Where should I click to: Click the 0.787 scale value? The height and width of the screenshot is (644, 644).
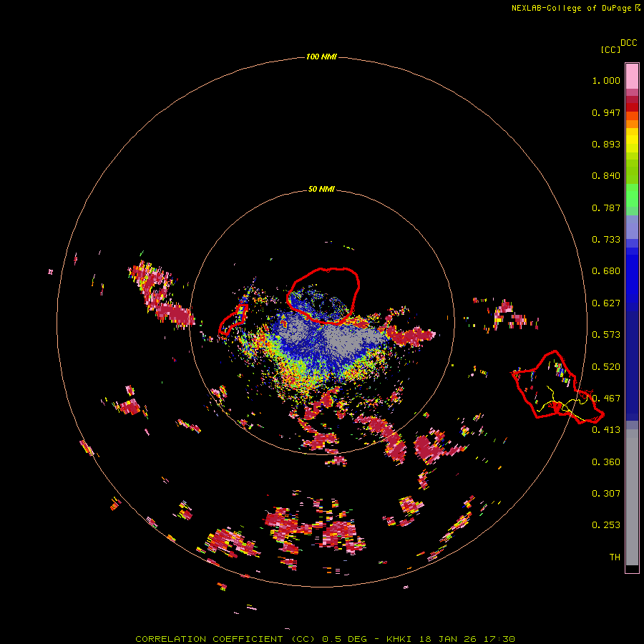(606, 208)
